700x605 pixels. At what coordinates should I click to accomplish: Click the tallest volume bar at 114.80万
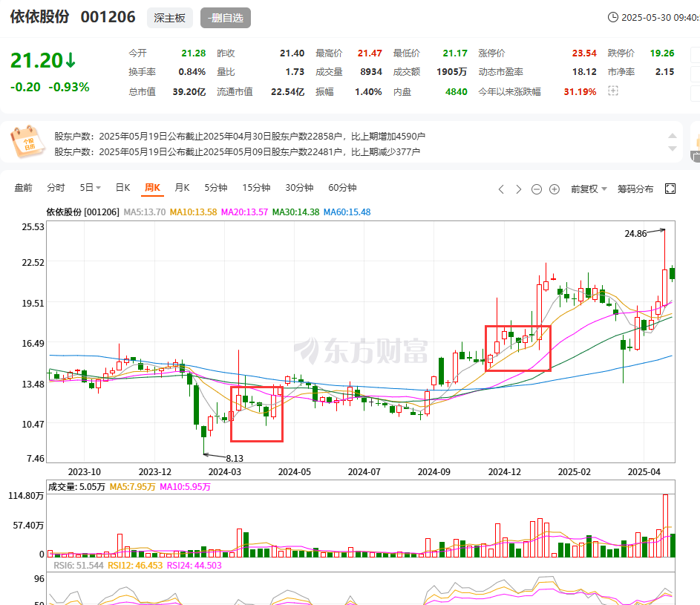pos(666,526)
